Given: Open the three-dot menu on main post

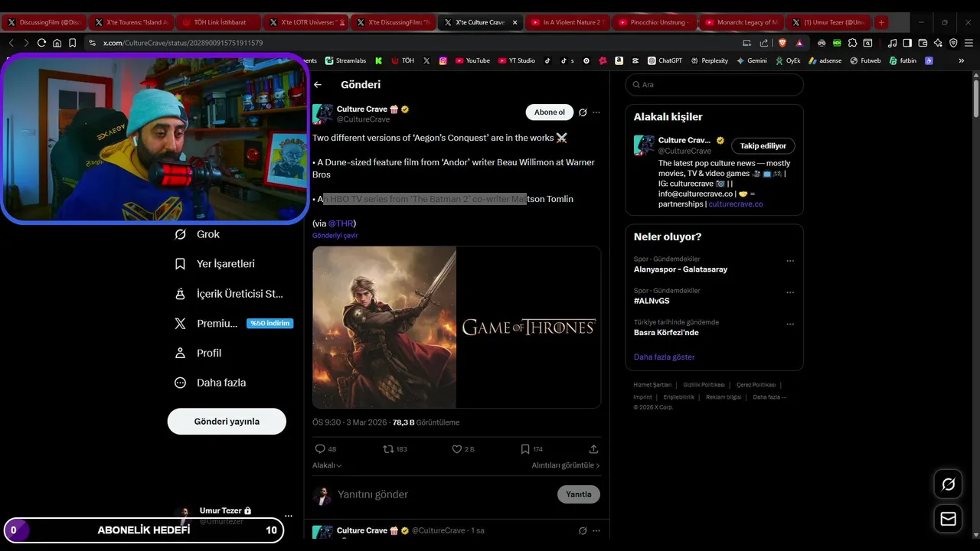Looking at the screenshot, I should (596, 112).
